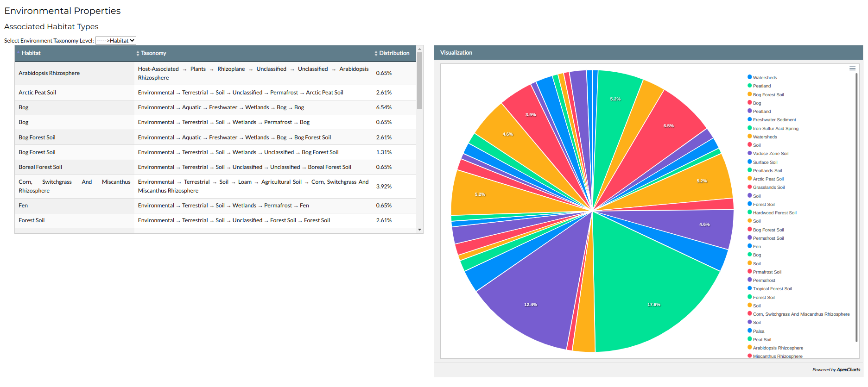This screenshot has height=387, width=868.
Task: Open the Environment Taxonomy Level dropdown
Action: [x=115, y=41]
